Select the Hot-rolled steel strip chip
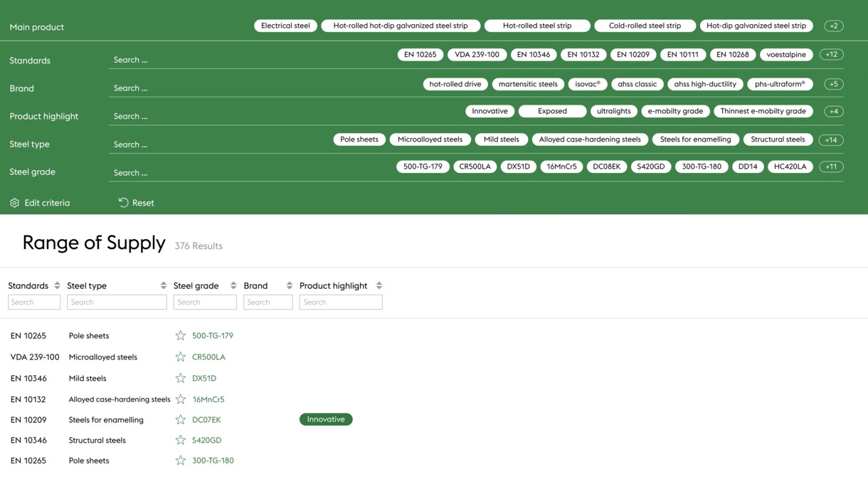The height and width of the screenshot is (484, 868). click(537, 26)
